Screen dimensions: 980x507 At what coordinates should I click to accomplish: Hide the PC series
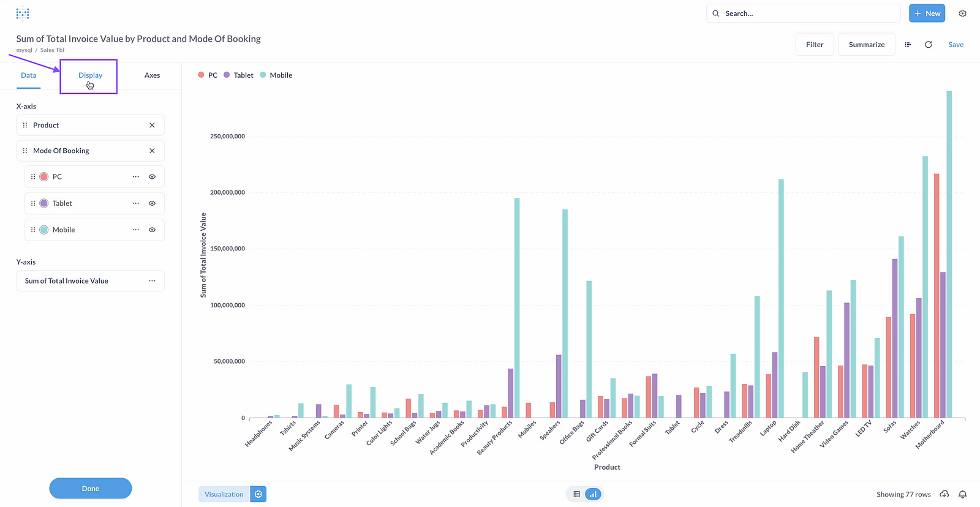[x=152, y=177]
